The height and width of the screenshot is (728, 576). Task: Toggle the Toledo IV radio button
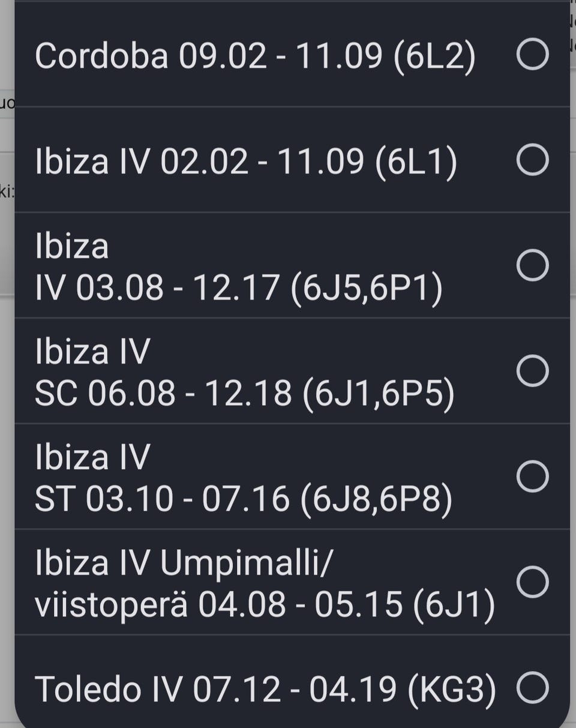(532, 687)
